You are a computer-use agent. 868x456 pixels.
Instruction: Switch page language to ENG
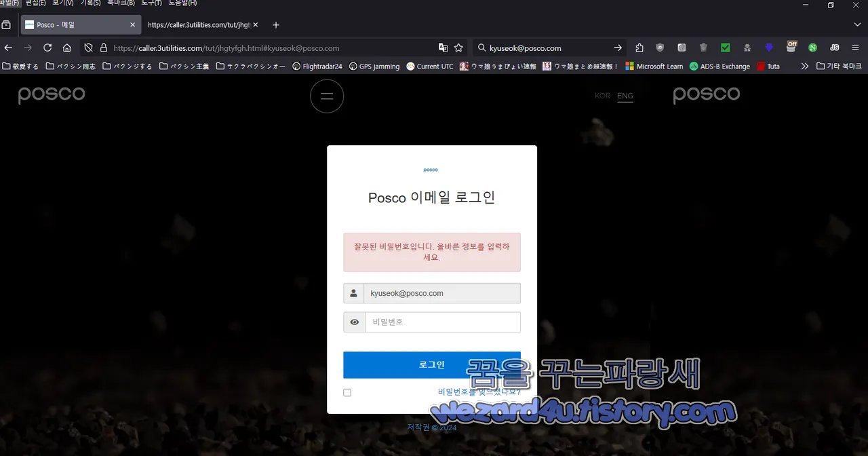(625, 96)
